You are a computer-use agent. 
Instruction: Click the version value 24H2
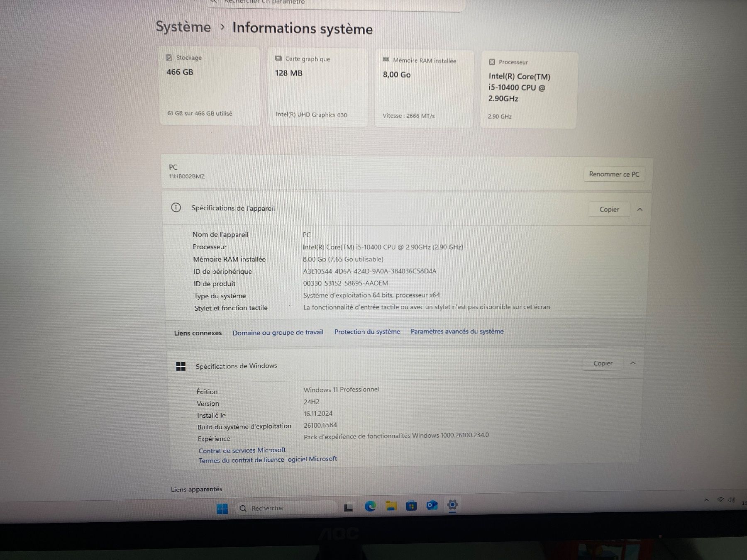pos(311,402)
